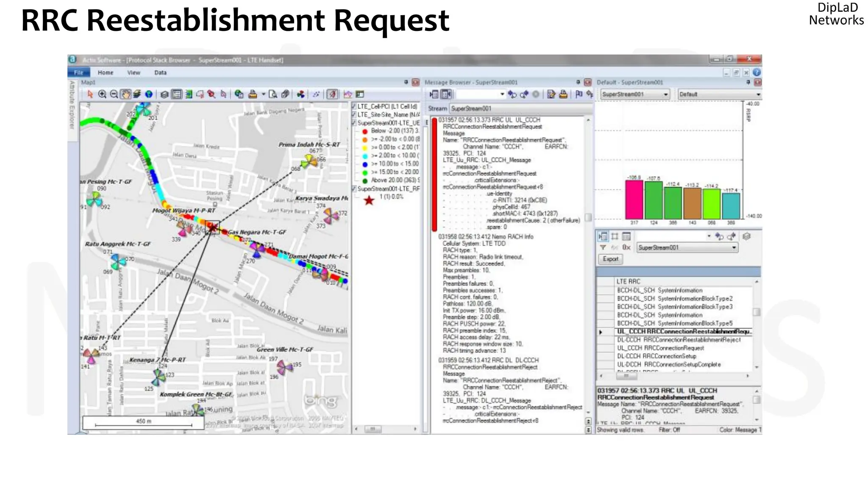This screenshot has width=868, height=488.
Task: Toggle the 0x hexadecimal display icon
Action: pos(626,247)
